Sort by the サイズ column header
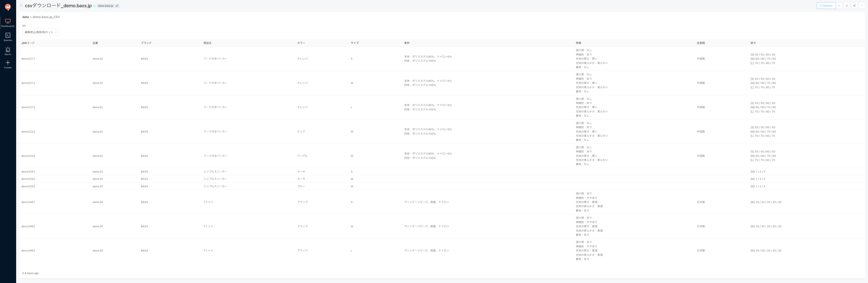 (354, 43)
